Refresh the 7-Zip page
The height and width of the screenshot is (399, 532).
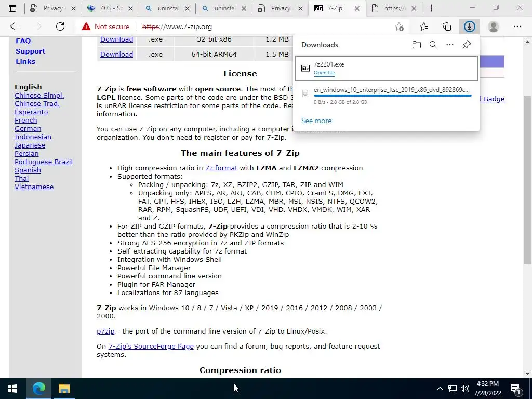coord(60,26)
